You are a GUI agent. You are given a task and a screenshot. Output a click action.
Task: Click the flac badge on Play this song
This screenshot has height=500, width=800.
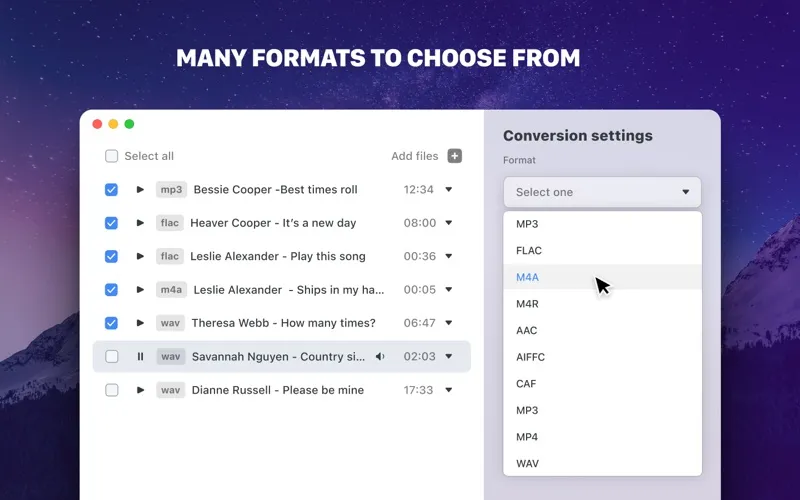click(169, 256)
